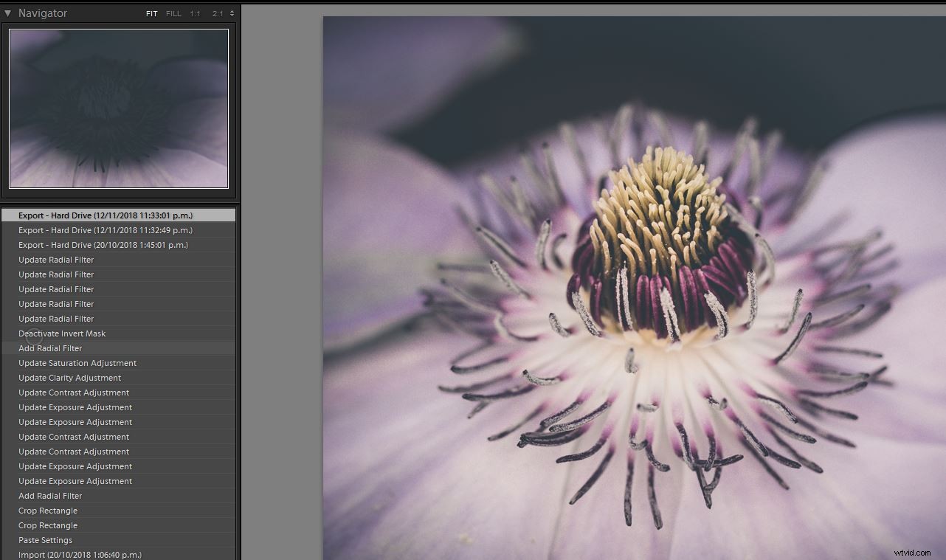
Task: Jump to Update Exposure Adjustment step
Action: pos(76,407)
